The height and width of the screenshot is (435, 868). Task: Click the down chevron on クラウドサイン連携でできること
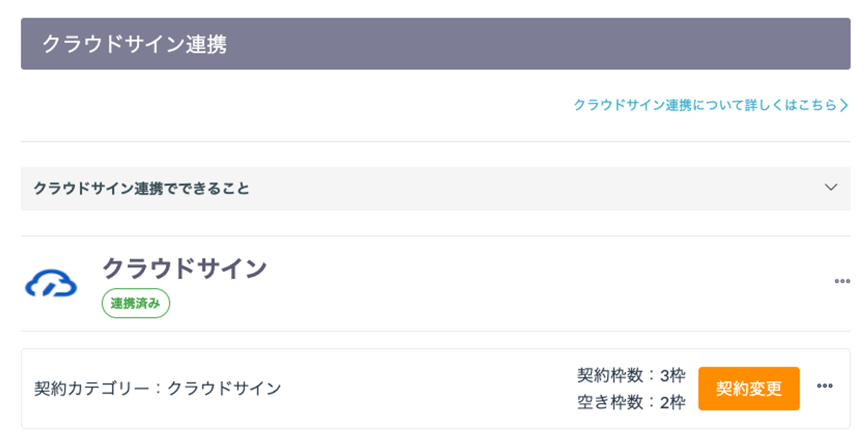(x=831, y=188)
